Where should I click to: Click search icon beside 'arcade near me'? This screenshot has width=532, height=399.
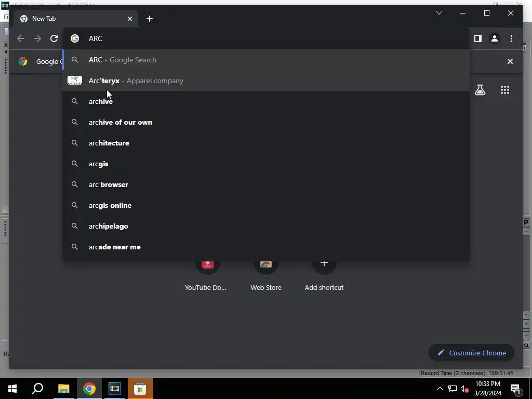tap(75, 247)
